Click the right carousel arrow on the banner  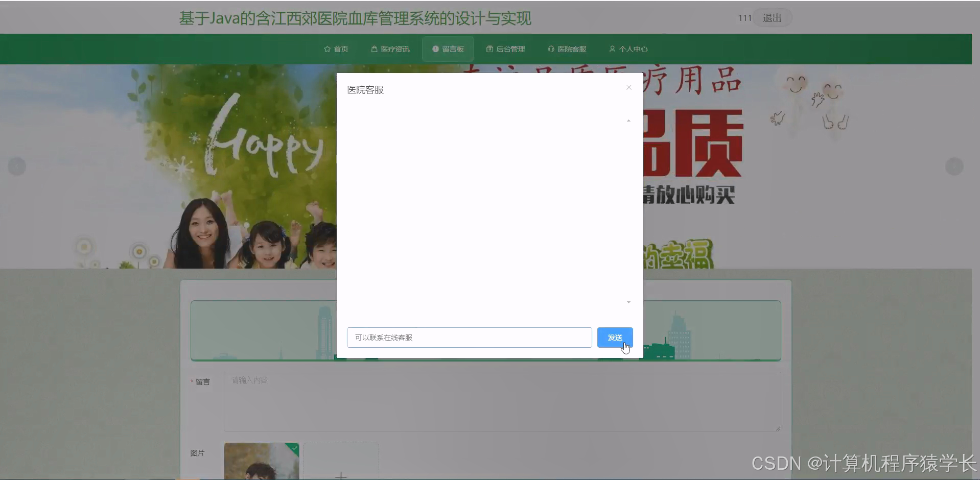tap(954, 166)
